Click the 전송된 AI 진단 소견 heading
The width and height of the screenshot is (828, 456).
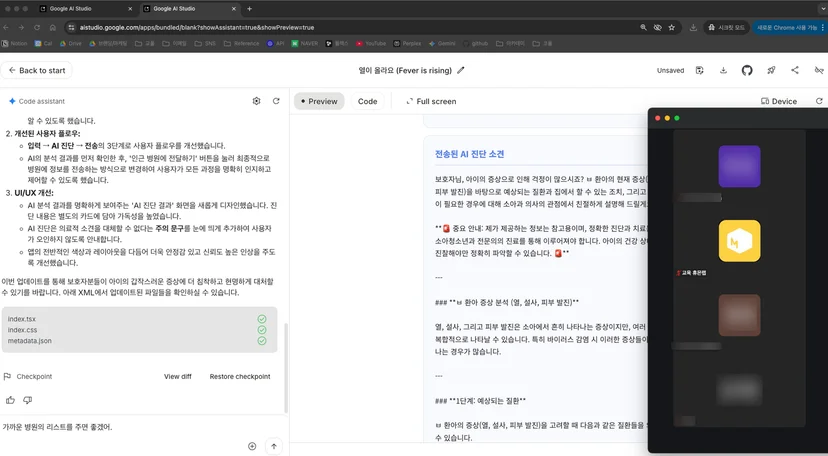coord(469,154)
